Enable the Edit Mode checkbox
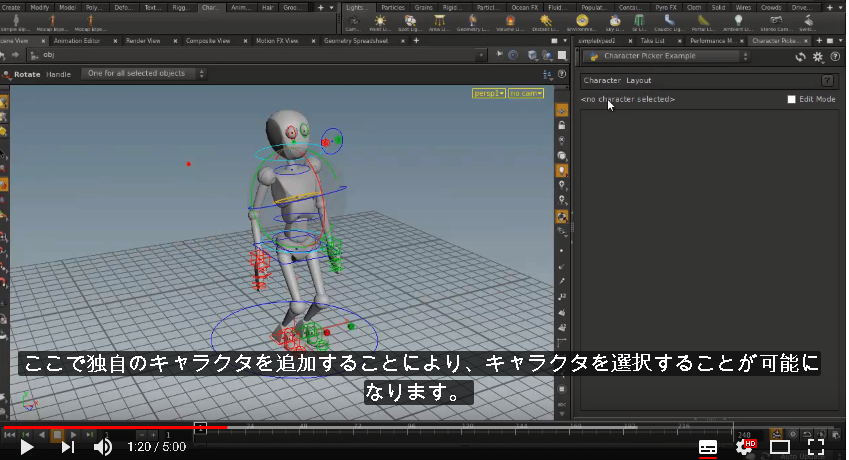This screenshot has width=849, height=460. point(792,99)
